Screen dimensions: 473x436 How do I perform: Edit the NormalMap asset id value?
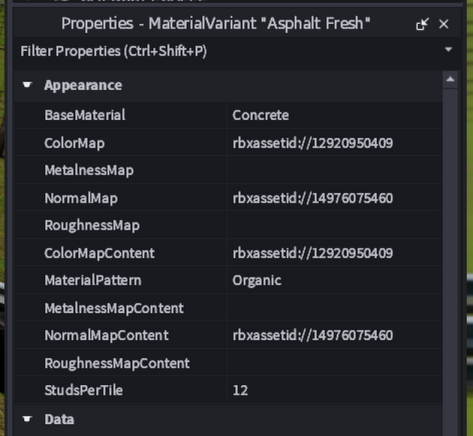334,198
